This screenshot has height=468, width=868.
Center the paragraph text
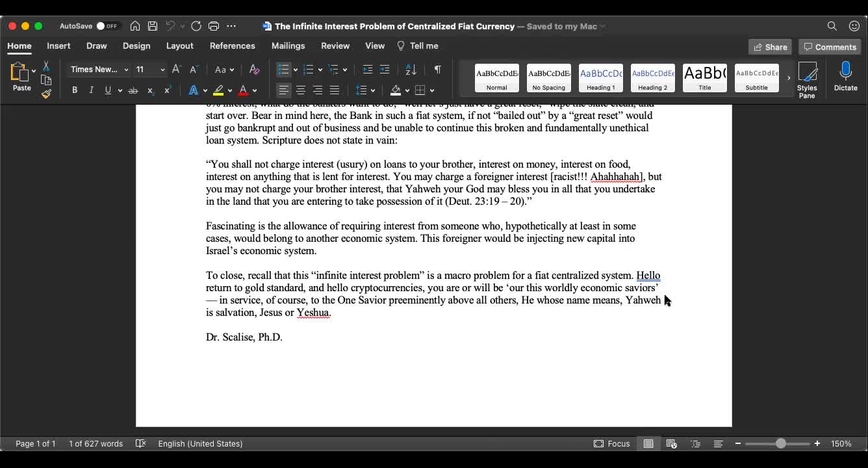tap(301, 90)
